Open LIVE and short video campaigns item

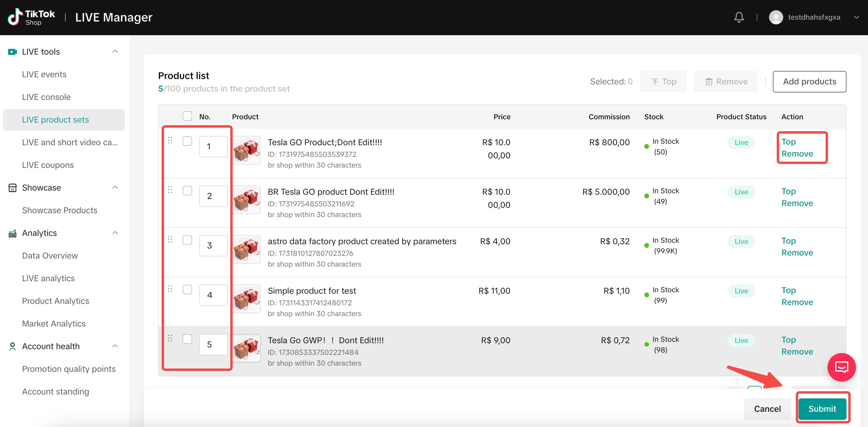[x=70, y=143]
